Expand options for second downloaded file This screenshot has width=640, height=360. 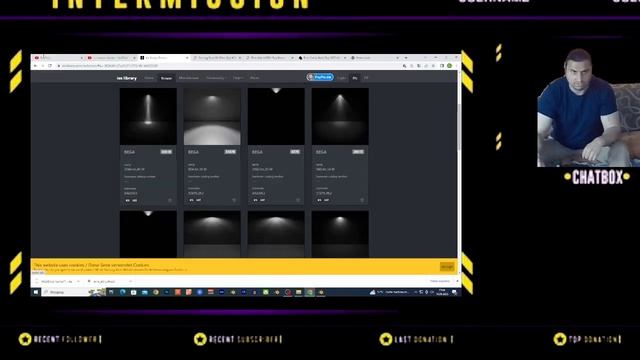click(130, 281)
